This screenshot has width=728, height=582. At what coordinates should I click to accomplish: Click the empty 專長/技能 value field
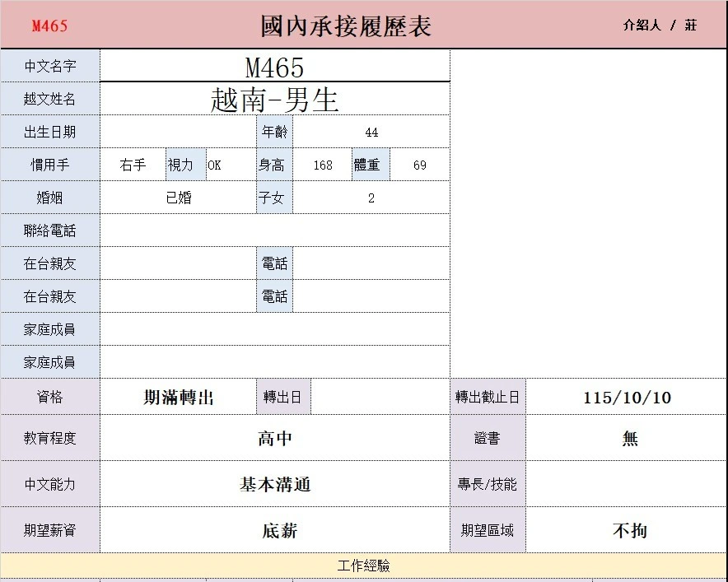click(627, 484)
